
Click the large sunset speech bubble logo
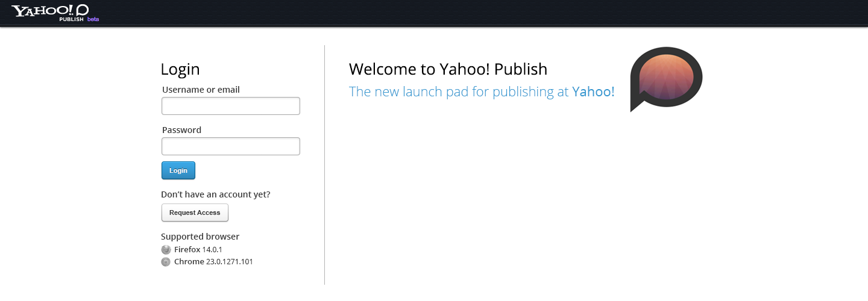pos(666,78)
